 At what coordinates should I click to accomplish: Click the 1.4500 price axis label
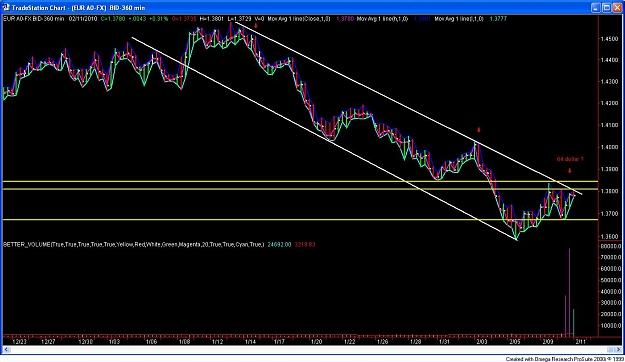pos(609,39)
